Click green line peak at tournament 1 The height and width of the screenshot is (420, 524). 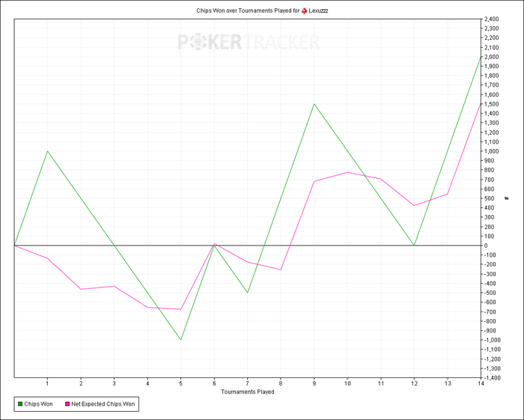(x=47, y=151)
